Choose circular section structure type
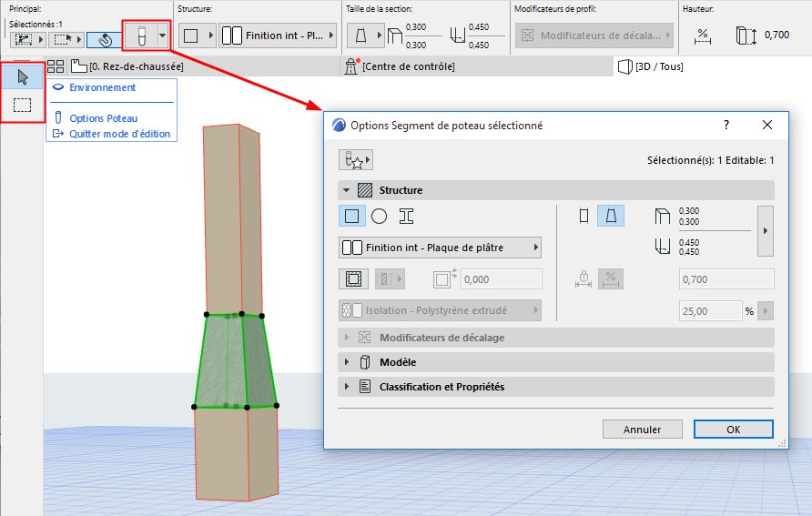 [x=379, y=217]
